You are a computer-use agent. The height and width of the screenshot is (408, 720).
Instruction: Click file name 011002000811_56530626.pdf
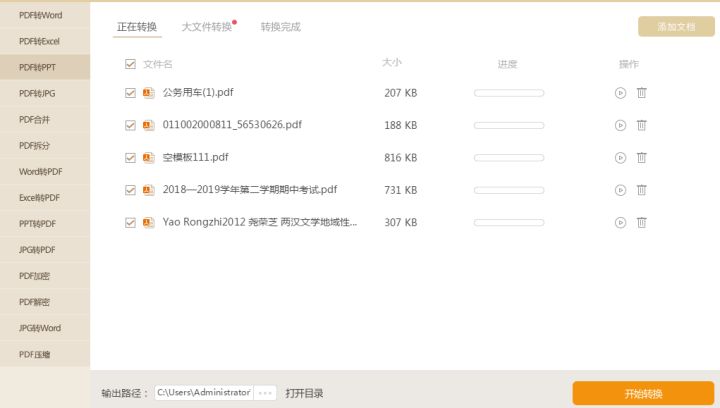point(232,125)
